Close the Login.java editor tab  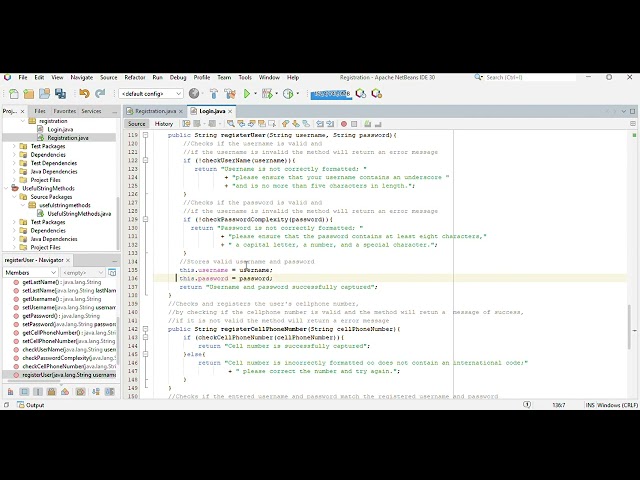[231, 111]
